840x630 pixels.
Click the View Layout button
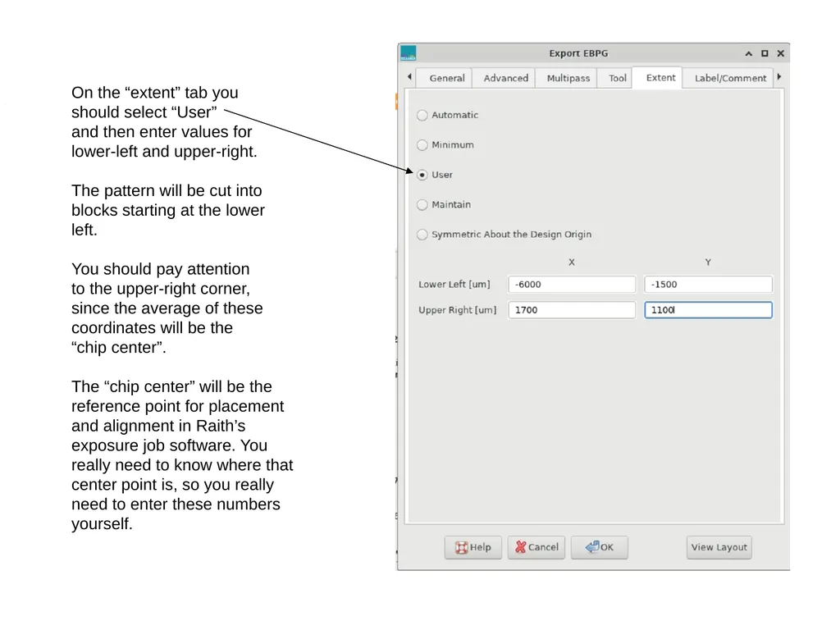click(719, 547)
